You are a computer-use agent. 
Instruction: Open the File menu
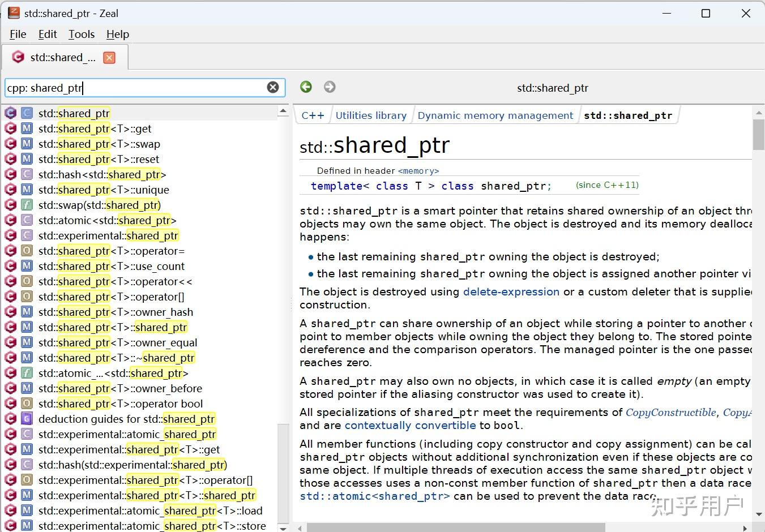(x=18, y=34)
